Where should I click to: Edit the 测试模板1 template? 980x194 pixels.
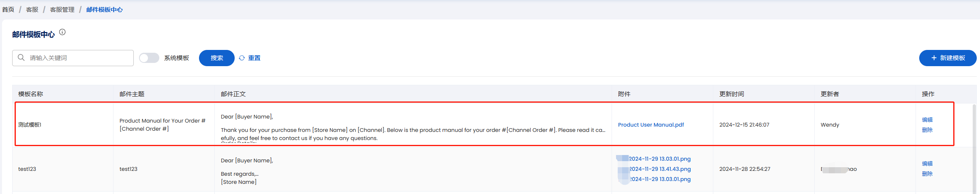point(927,120)
